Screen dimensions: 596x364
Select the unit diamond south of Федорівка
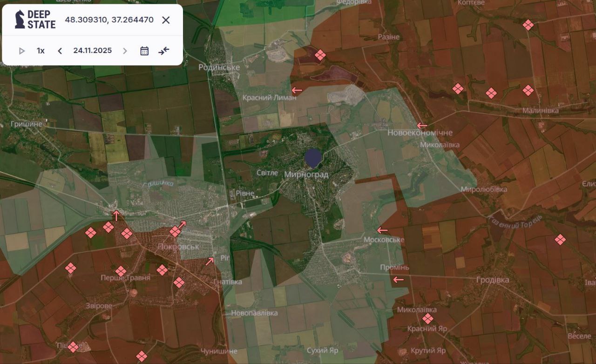320,55
